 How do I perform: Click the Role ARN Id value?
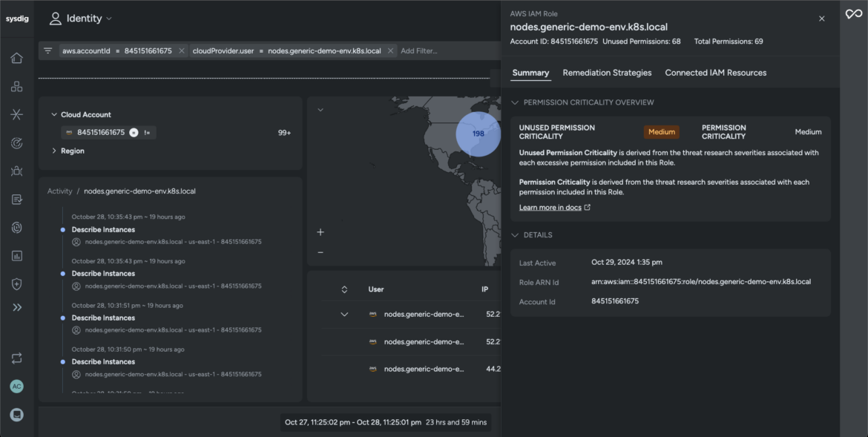701,282
